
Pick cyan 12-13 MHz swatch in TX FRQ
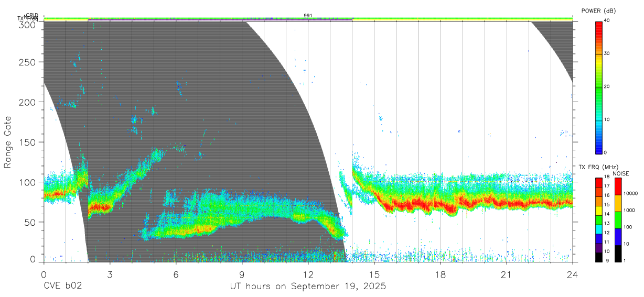pyautogui.click(x=598, y=230)
